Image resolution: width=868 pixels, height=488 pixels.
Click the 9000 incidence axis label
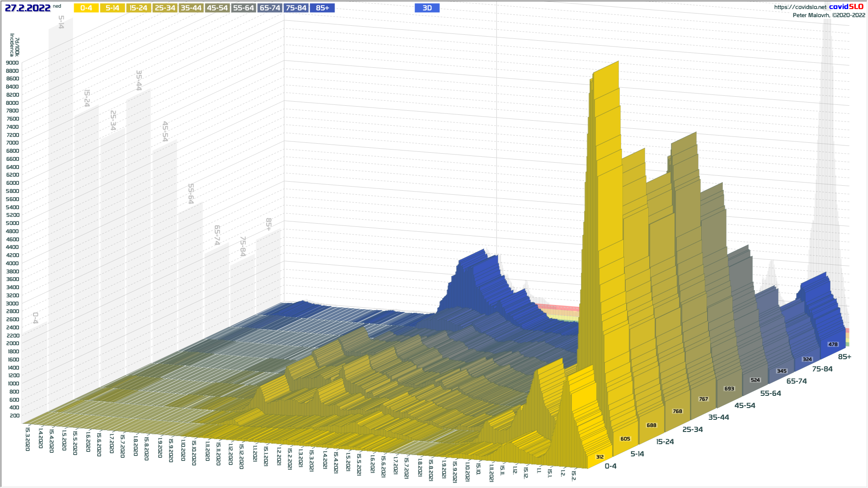pyautogui.click(x=12, y=63)
